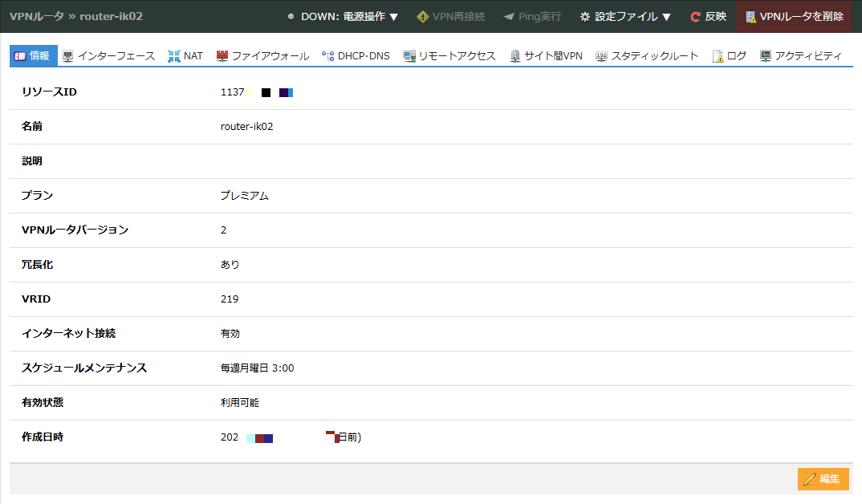Click the VRID value 219

tap(230, 299)
